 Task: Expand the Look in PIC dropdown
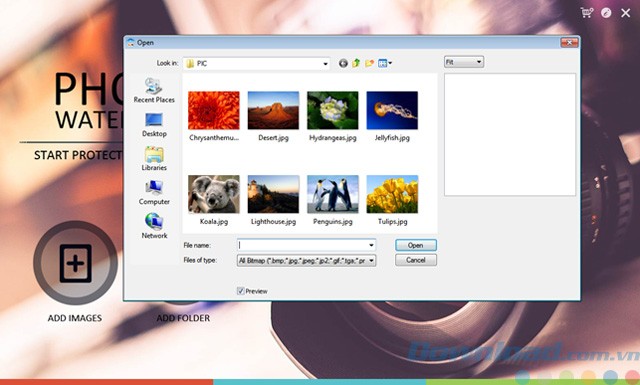325,64
